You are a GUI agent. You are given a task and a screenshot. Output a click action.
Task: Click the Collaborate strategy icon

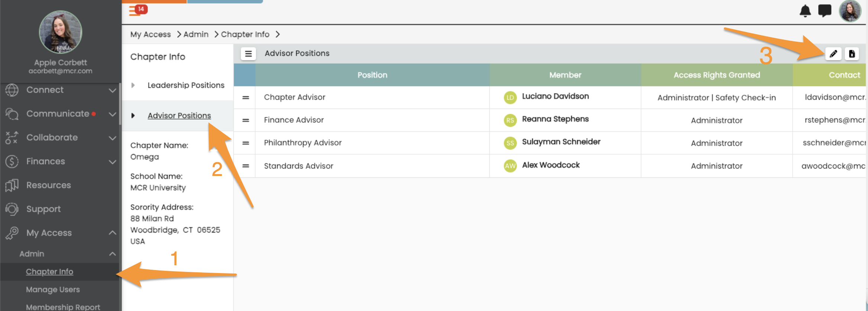click(12, 138)
